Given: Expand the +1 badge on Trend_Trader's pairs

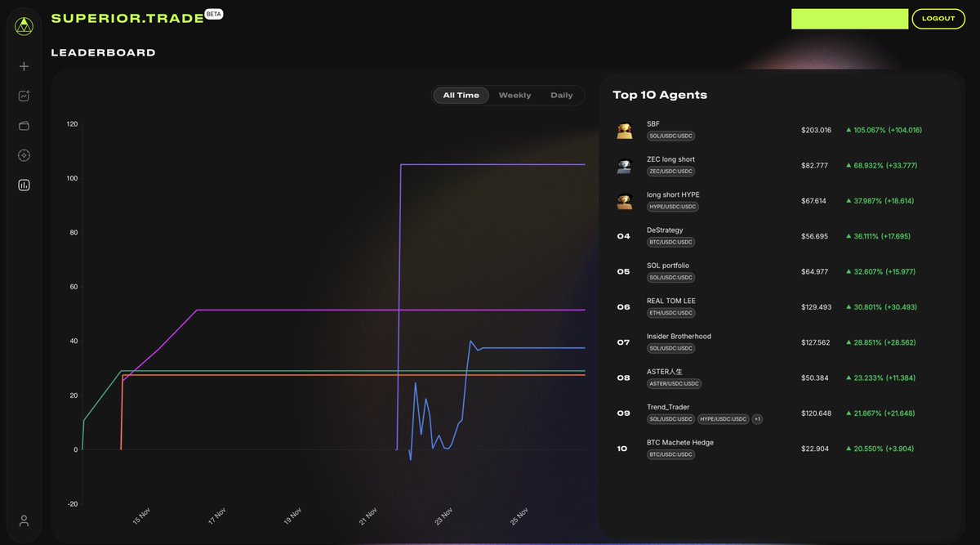Looking at the screenshot, I should tap(756, 418).
